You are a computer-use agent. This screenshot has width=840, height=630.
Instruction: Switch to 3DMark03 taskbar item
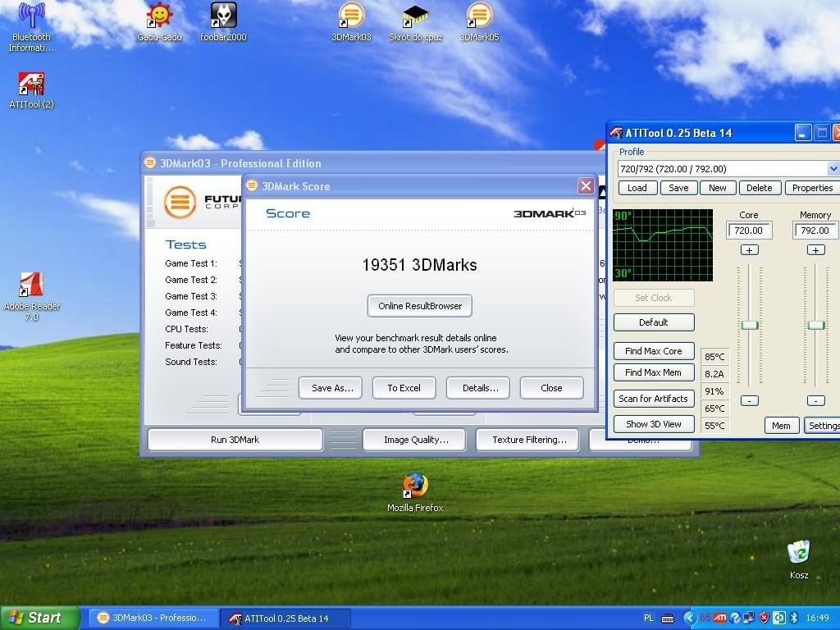point(153,619)
